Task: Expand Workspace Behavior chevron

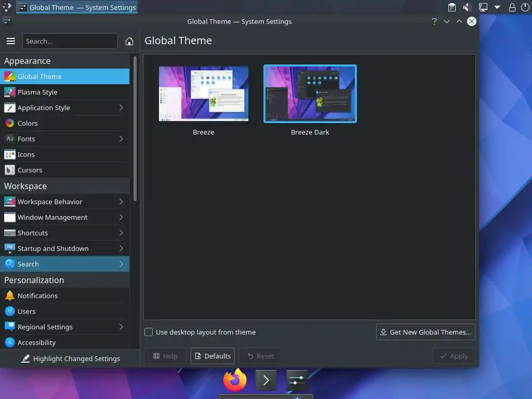Action: (x=121, y=202)
